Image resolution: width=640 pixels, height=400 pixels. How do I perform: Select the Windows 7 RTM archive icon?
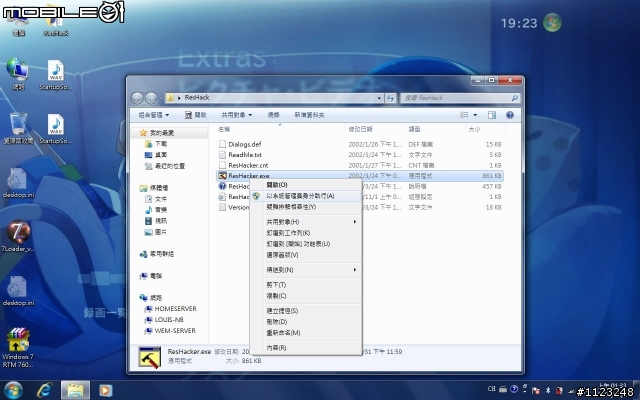click(x=18, y=347)
